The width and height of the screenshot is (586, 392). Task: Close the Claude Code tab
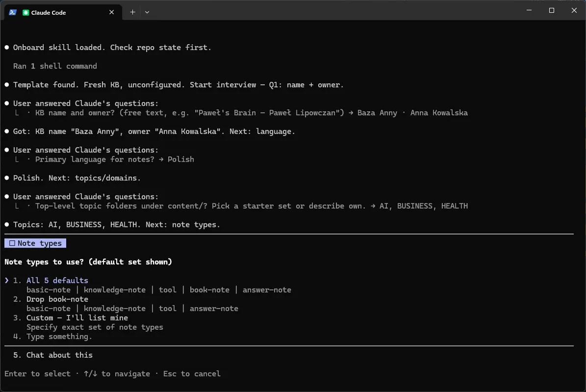(111, 12)
